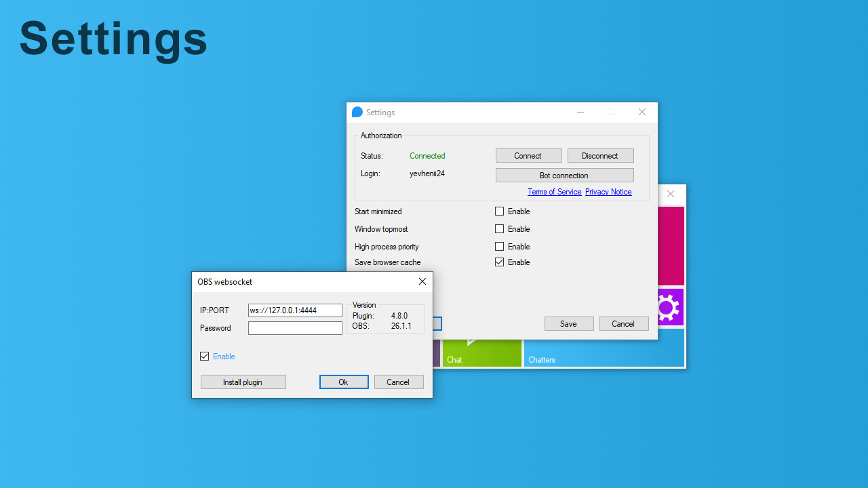Click the Password input field
Screen dimensions: 868x488
[x=295, y=327]
